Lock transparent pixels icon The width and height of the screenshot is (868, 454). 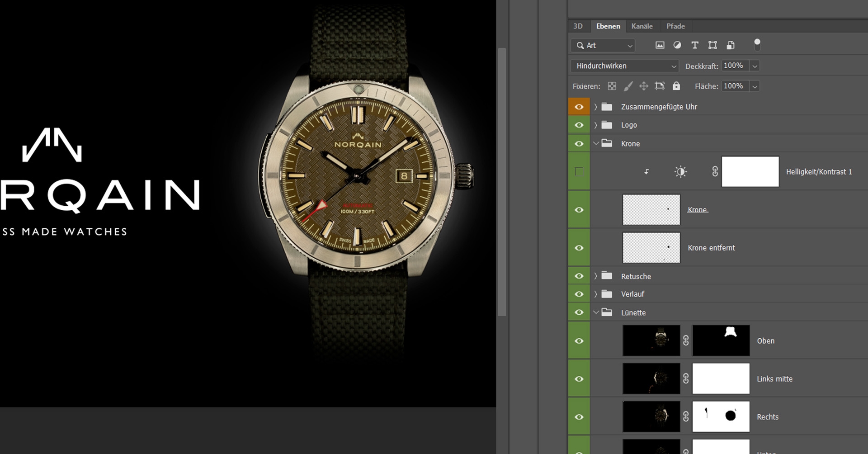pos(612,86)
